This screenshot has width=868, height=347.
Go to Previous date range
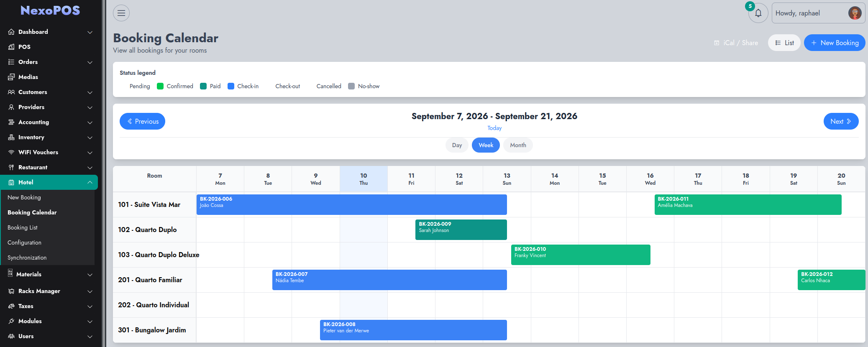[x=142, y=121]
